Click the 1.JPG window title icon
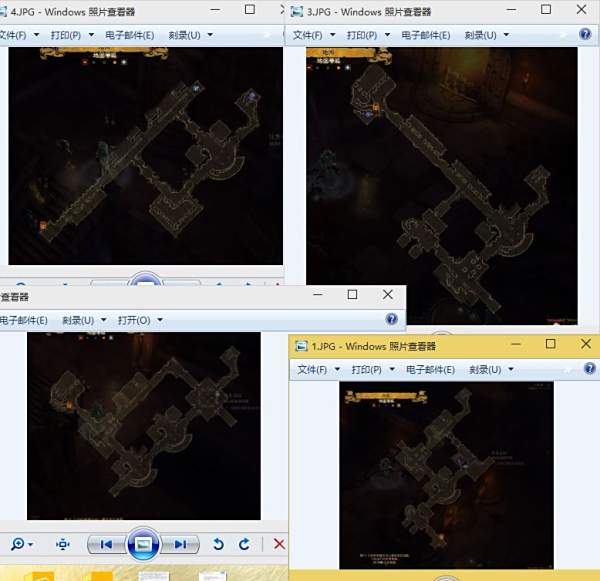Viewport: 600px width, 581px height. pyautogui.click(x=301, y=346)
